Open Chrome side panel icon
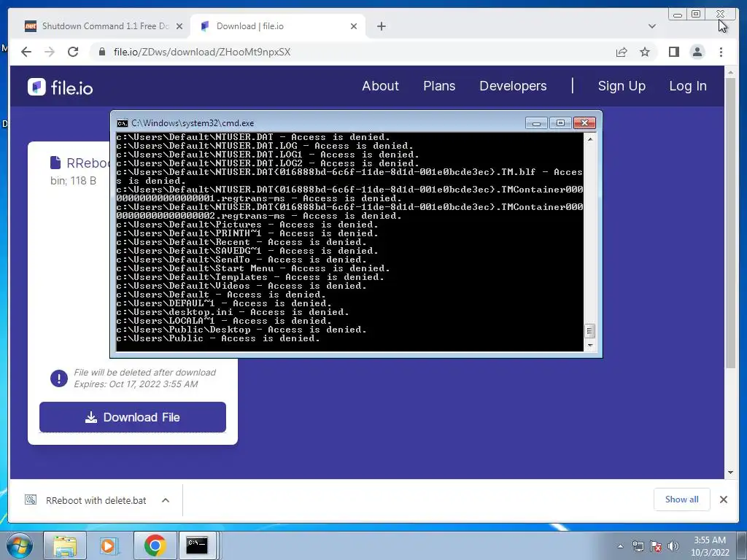Image resolution: width=747 pixels, height=560 pixels. (x=673, y=52)
